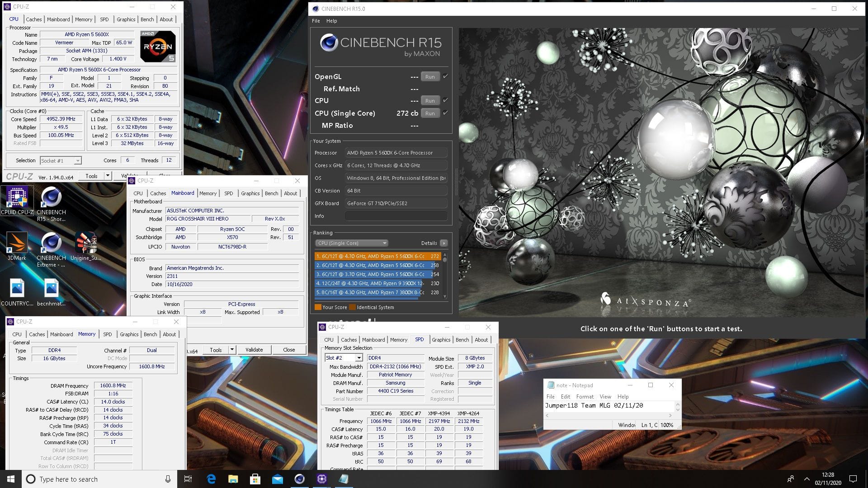The width and height of the screenshot is (868, 488).
Task: Open CINEBENCH Extreme desktop shortcut
Action: [51, 250]
